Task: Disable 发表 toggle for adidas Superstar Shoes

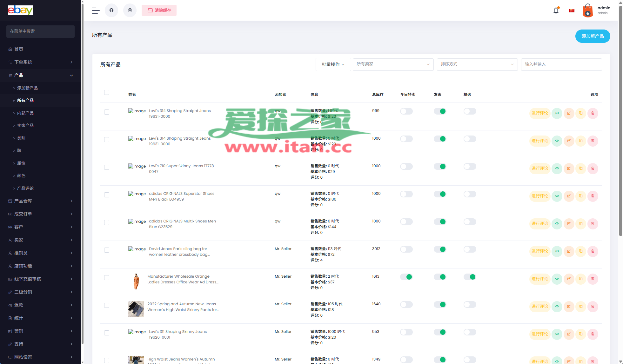Action: tap(440, 194)
